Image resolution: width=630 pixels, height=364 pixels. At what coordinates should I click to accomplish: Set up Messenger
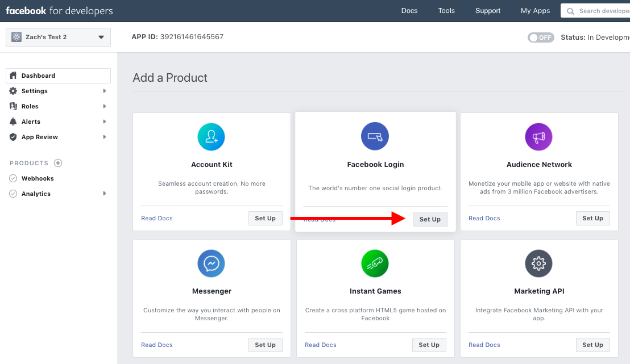[265, 345]
